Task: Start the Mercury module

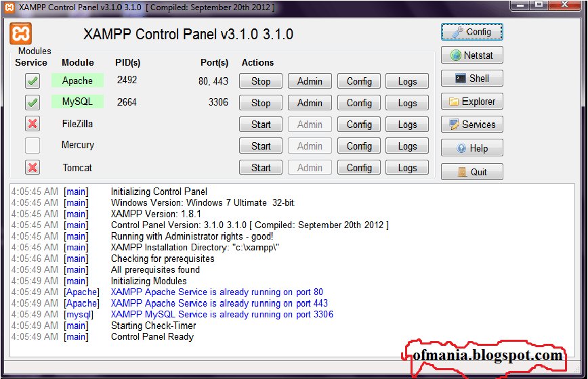Action: [261, 146]
